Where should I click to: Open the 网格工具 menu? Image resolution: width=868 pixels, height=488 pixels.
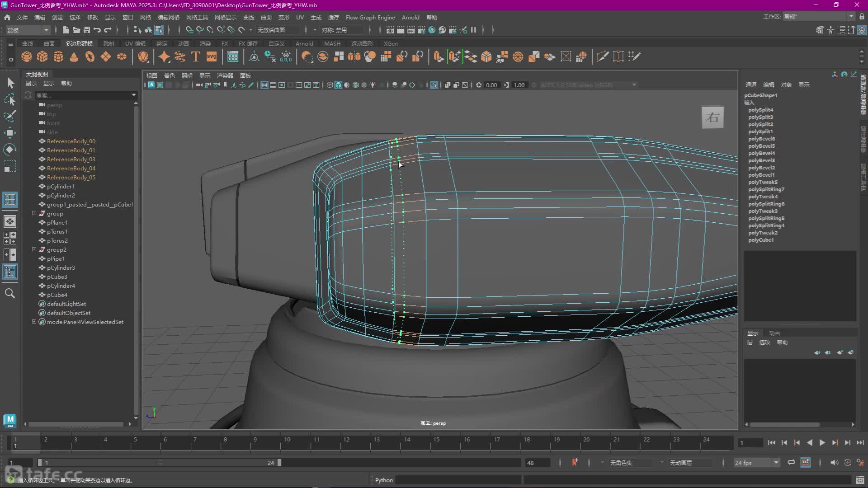197,17
